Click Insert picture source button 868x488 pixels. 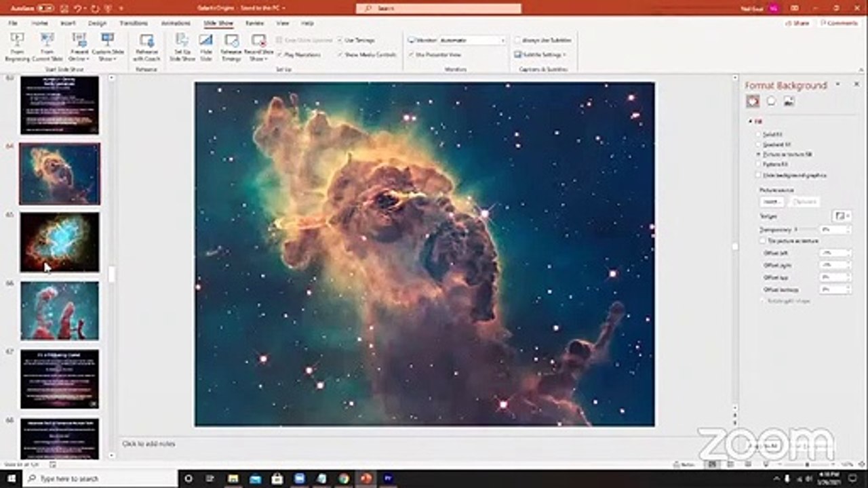pyautogui.click(x=771, y=202)
